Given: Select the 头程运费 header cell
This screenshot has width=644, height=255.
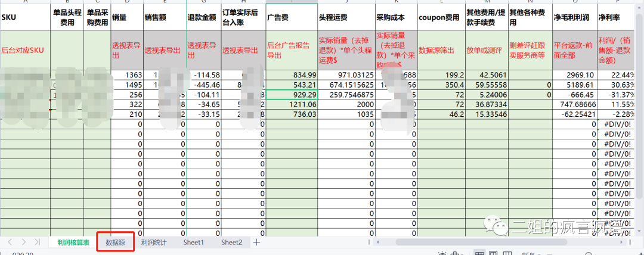Looking at the screenshot, I should click(x=346, y=17).
